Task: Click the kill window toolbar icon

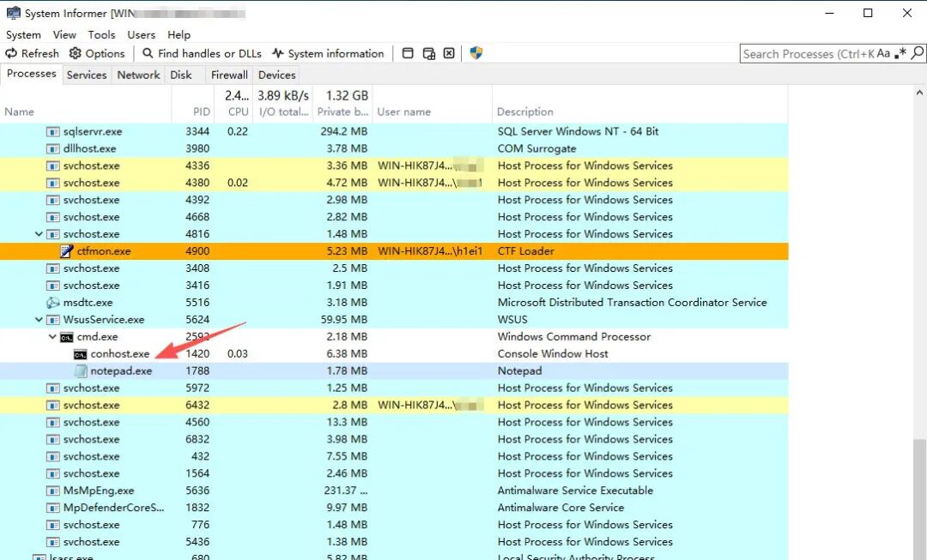Action: point(449,53)
